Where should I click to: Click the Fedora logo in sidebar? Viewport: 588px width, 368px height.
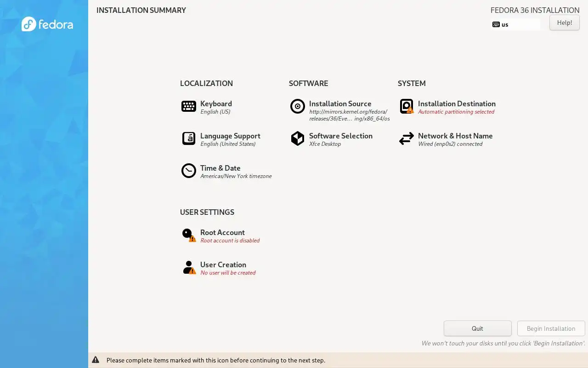pyautogui.click(x=47, y=24)
